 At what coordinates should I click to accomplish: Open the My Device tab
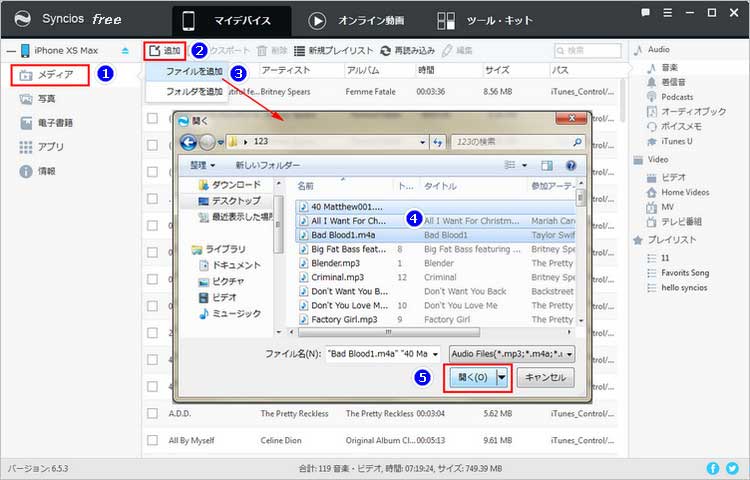[232, 21]
